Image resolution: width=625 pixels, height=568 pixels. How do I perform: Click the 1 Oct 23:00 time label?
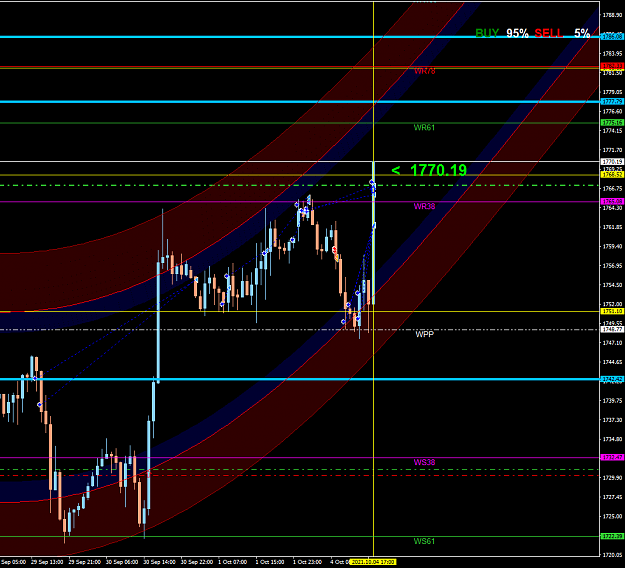(x=307, y=562)
